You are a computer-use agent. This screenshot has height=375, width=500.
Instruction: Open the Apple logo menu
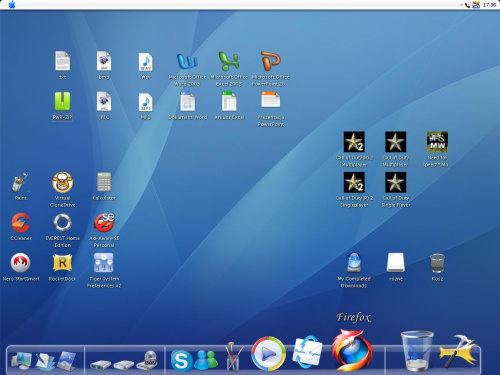(x=12, y=5)
